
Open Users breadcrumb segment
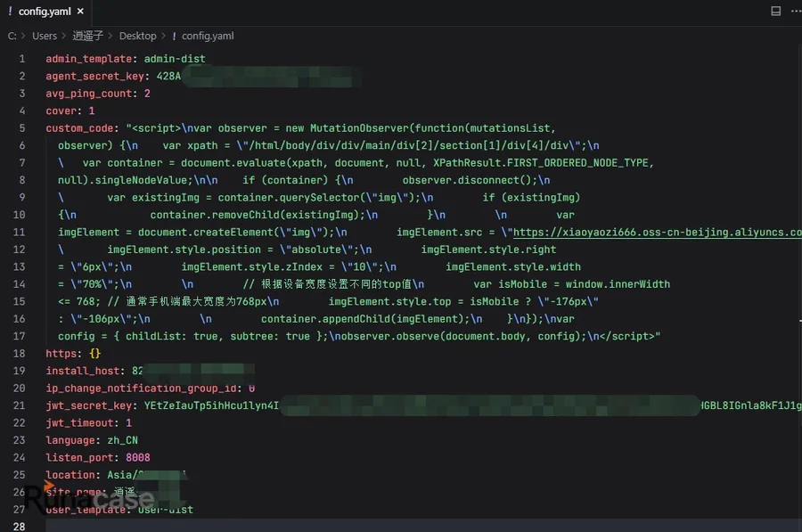[x=45, y=36]
